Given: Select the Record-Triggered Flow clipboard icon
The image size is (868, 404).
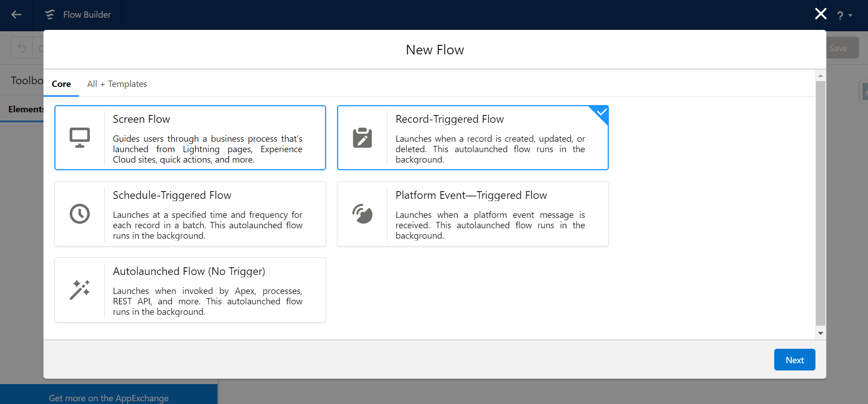Looking at the screenshot, I should pyautogui.click(x=362, y=138).
